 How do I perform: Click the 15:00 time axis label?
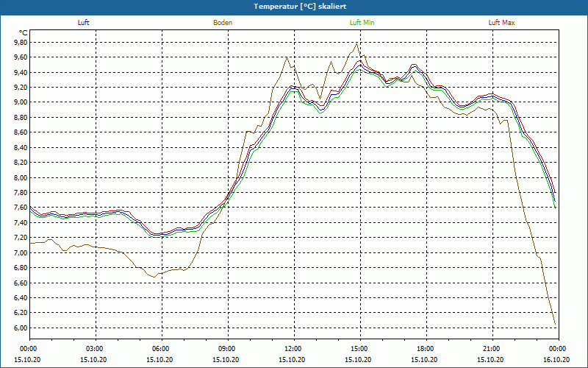(x=360, y=349)
